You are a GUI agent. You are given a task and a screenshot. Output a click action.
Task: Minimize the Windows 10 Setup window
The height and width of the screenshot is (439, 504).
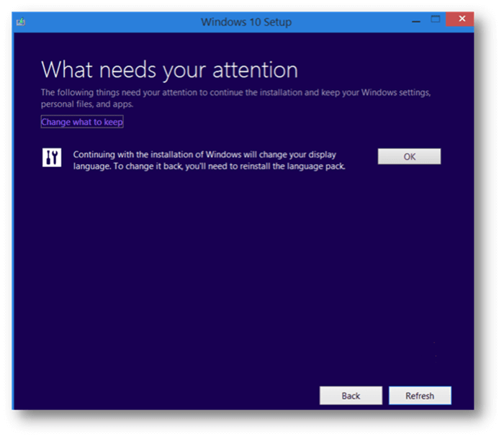tap(416, 21)
